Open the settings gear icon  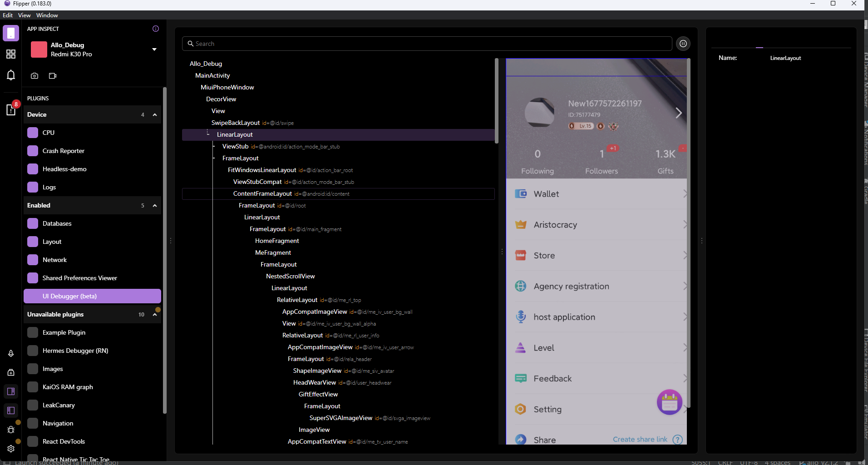click(11, 449)
